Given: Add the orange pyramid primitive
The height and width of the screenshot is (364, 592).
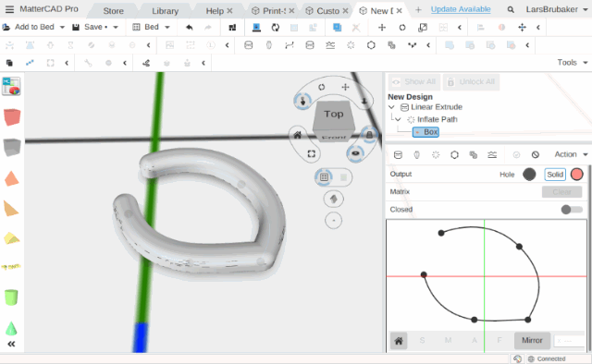Looking at the screenshot, I should (12, 178).
